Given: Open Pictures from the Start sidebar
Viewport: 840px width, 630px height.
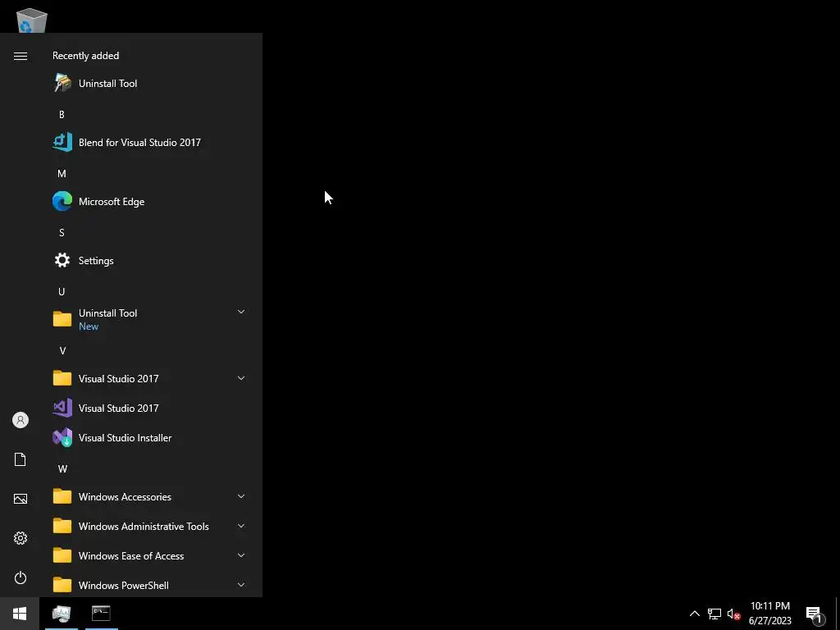Looking at the screenshot, I should [21, 499].
